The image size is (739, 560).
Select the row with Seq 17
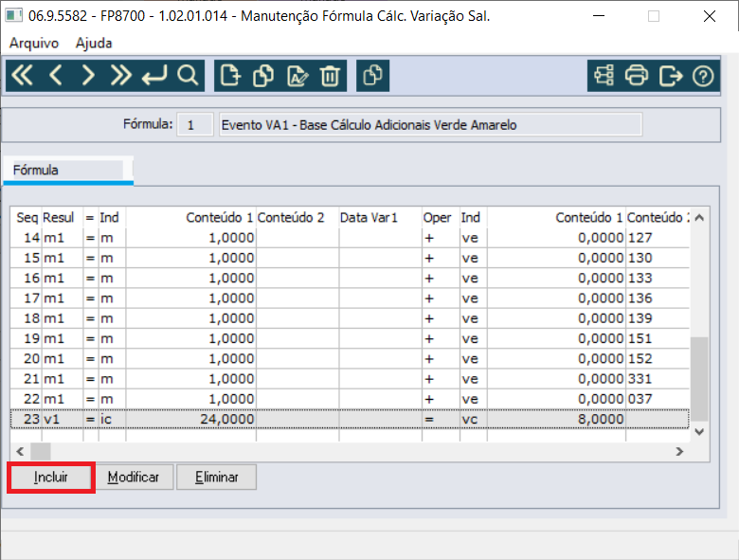350,298
